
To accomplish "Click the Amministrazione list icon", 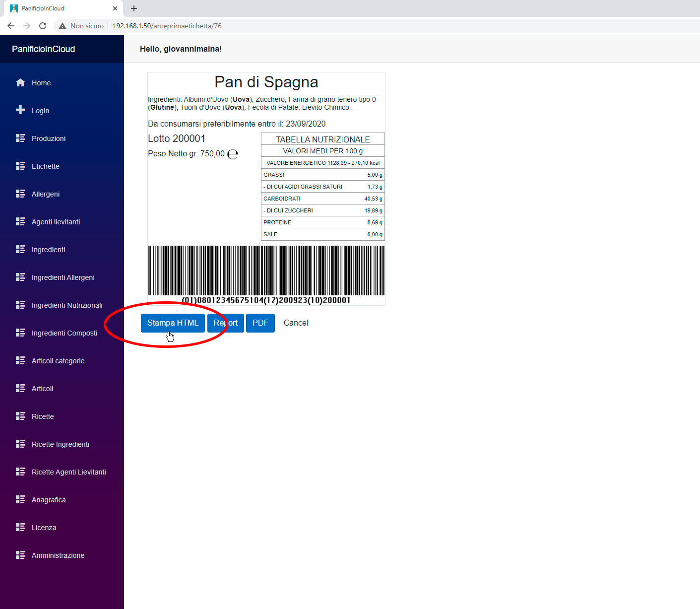I will pyautogui.click(x=20, y=555).
